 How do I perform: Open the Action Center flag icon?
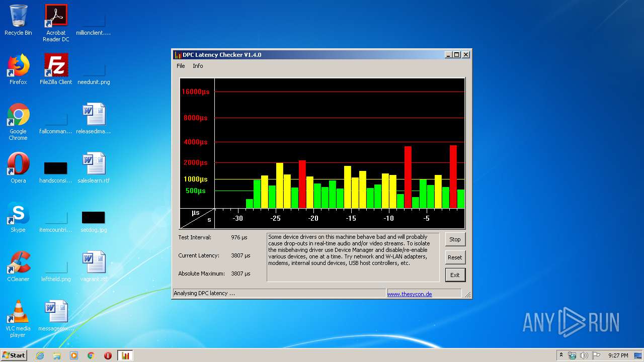(596, 355)
